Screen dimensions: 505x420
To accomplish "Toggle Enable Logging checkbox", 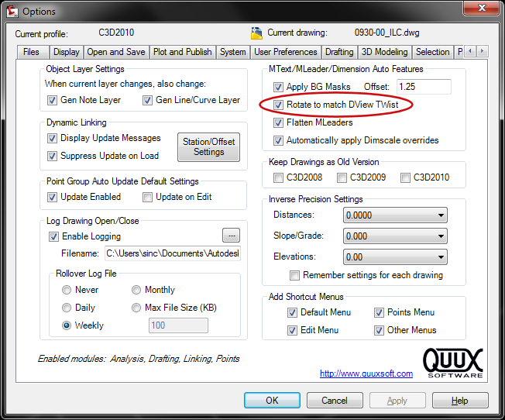I will [x=53, y=236].
